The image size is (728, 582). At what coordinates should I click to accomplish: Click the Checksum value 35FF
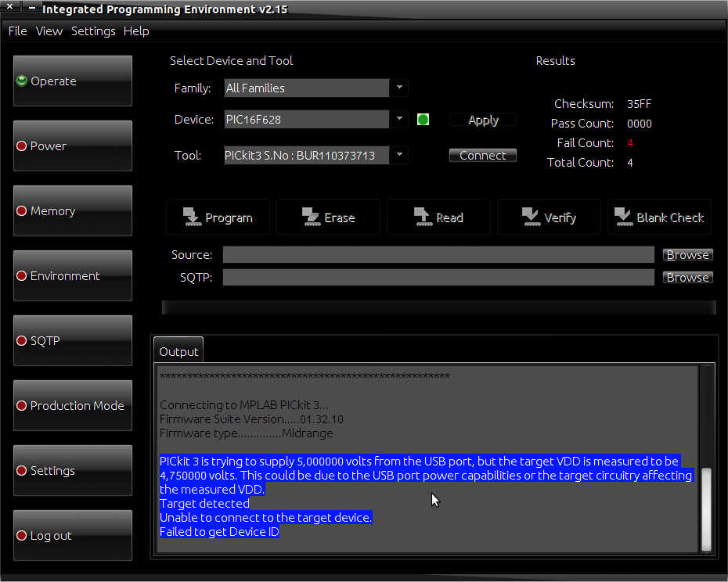639,103
